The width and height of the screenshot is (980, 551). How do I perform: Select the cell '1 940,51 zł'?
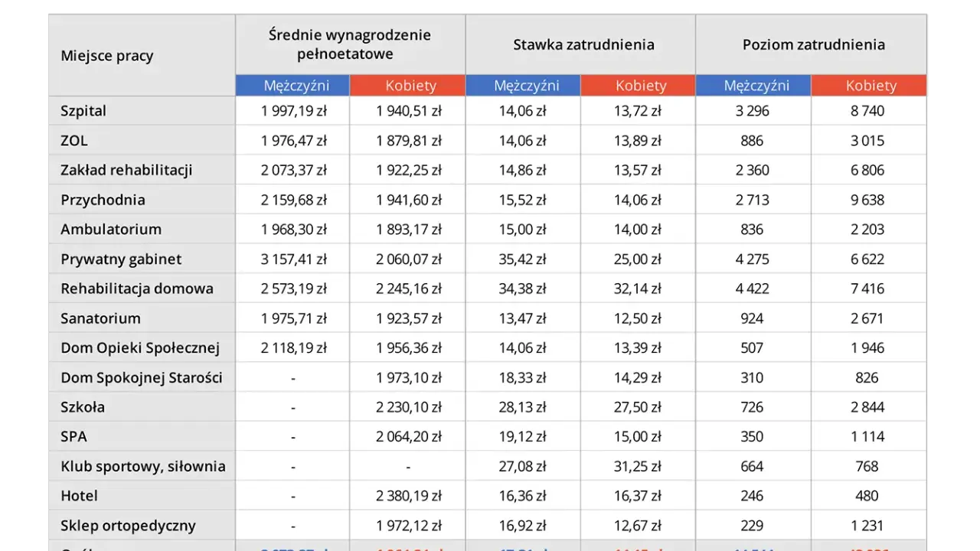tap(409, 111)
